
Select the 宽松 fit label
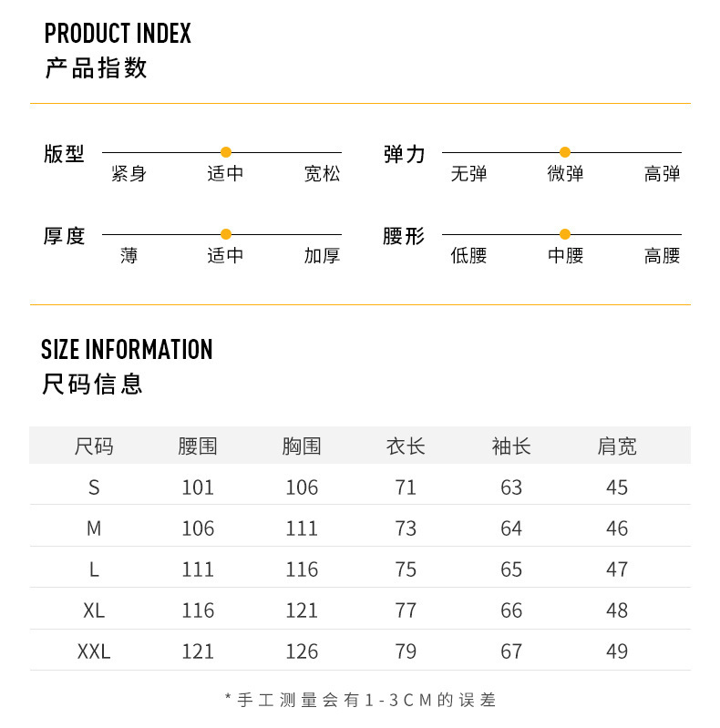[x=322, y=174]
